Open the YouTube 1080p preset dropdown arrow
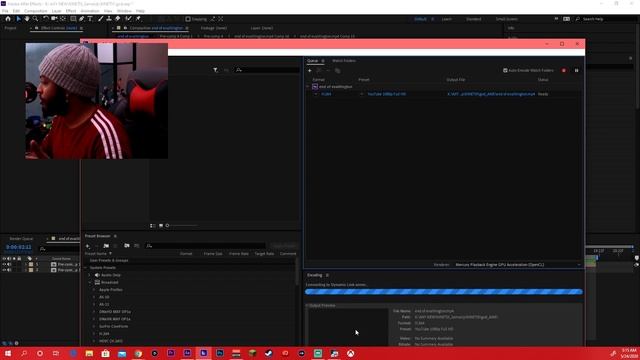The width and height of the screenshot is (640, 360). coord(362,94)
